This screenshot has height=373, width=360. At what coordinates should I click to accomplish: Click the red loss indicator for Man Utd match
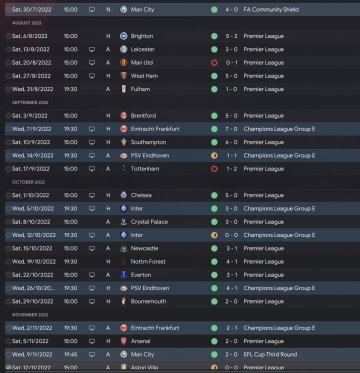click(214, 63)
